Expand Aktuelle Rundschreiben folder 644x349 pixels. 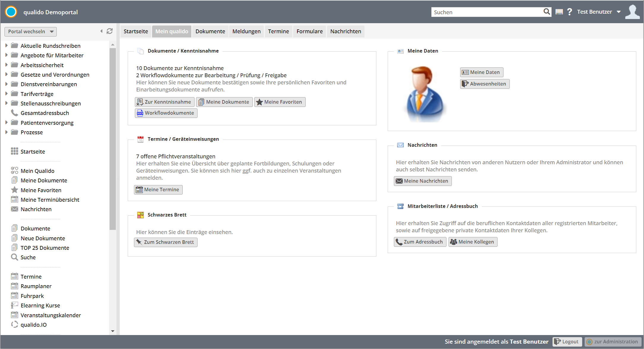coord(6,45)
